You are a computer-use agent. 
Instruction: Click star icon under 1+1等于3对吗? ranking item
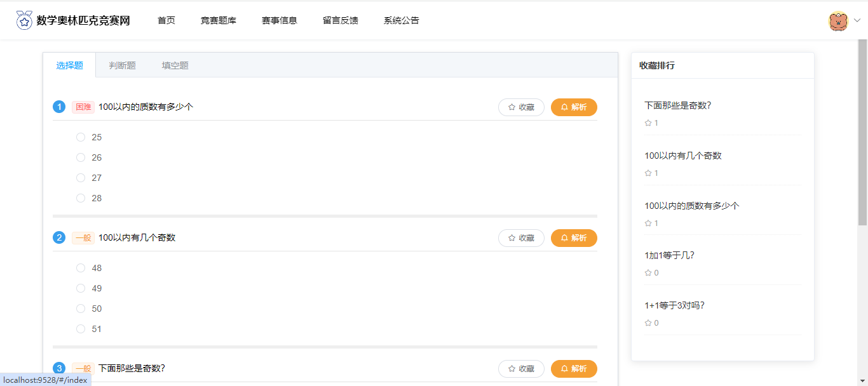click(x=648, y=323)
